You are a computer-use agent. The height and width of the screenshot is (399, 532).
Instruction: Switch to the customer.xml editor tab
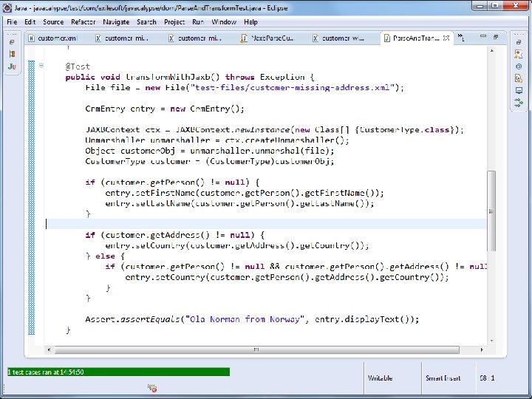54,38
